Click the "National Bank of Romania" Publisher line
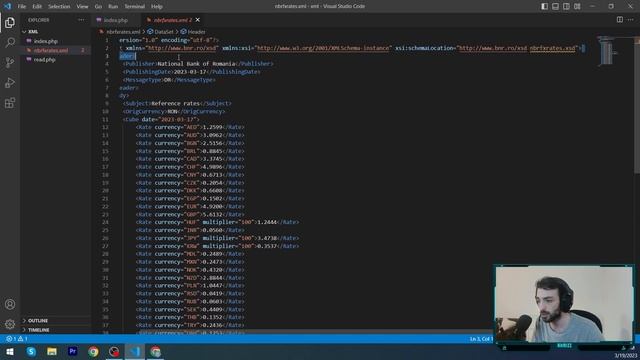This screenshot has width=640, height=360. pyautogui.click(x=198, y=64)
